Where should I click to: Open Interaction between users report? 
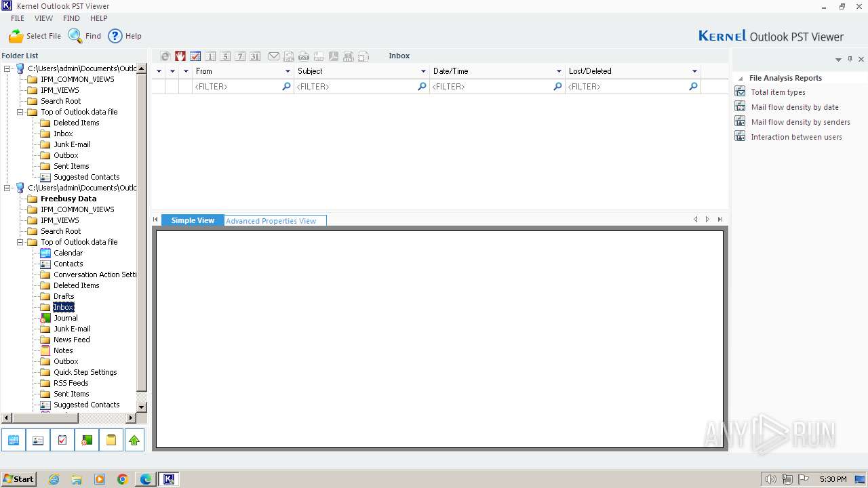(797, 137)
